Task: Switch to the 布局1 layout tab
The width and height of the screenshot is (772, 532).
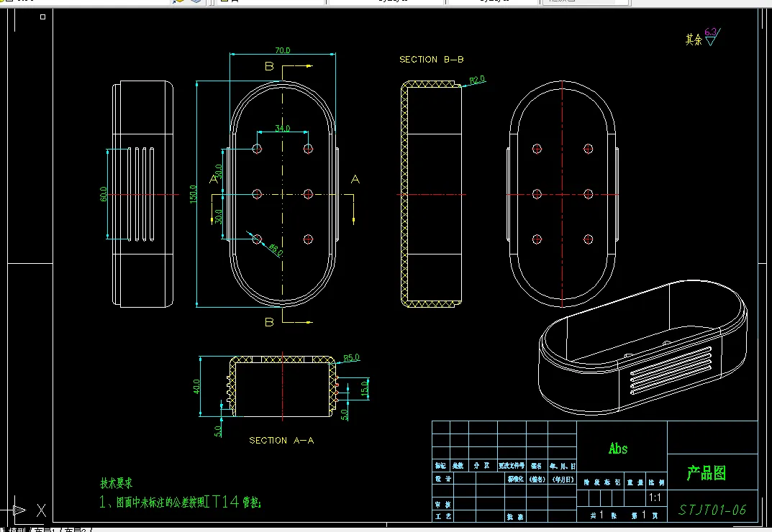Action: click(x=46, y=530)
